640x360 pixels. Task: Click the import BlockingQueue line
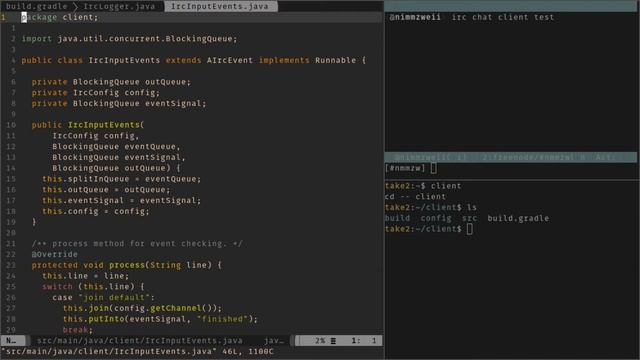(129, 39)
